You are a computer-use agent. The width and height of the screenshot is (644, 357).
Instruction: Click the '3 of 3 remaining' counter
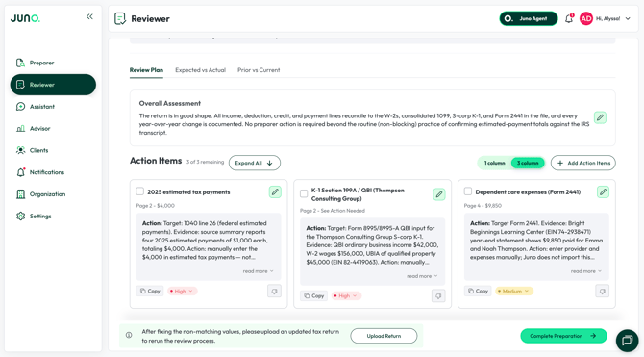coord(206,162)
